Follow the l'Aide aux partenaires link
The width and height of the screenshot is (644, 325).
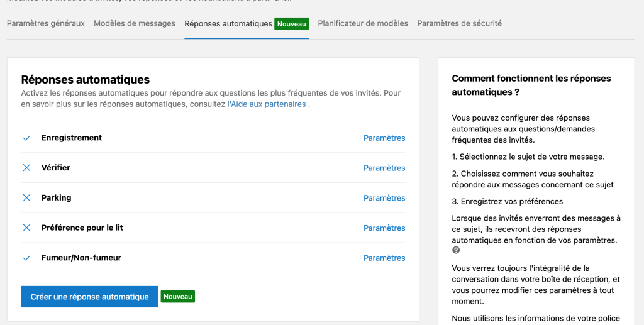point(267,104)
